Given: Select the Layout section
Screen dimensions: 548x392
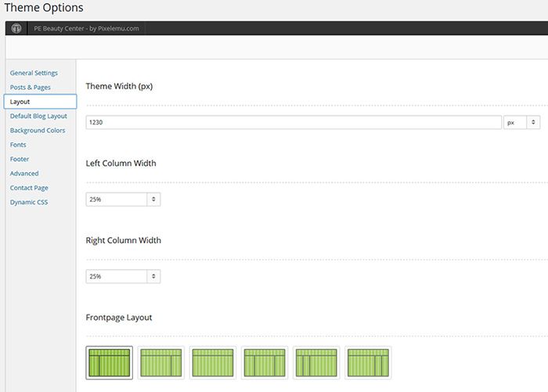Looking at the screenshot, I should click(x=40, y=102).
